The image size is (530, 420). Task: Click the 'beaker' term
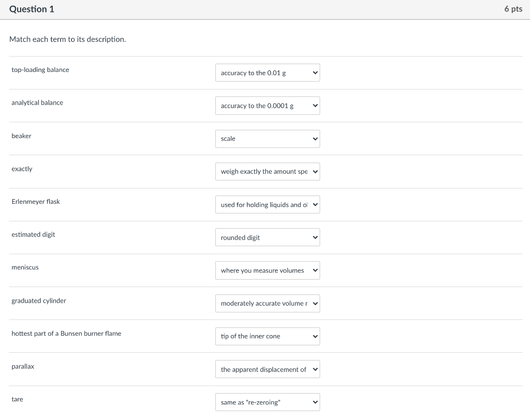tap(21, 136)
